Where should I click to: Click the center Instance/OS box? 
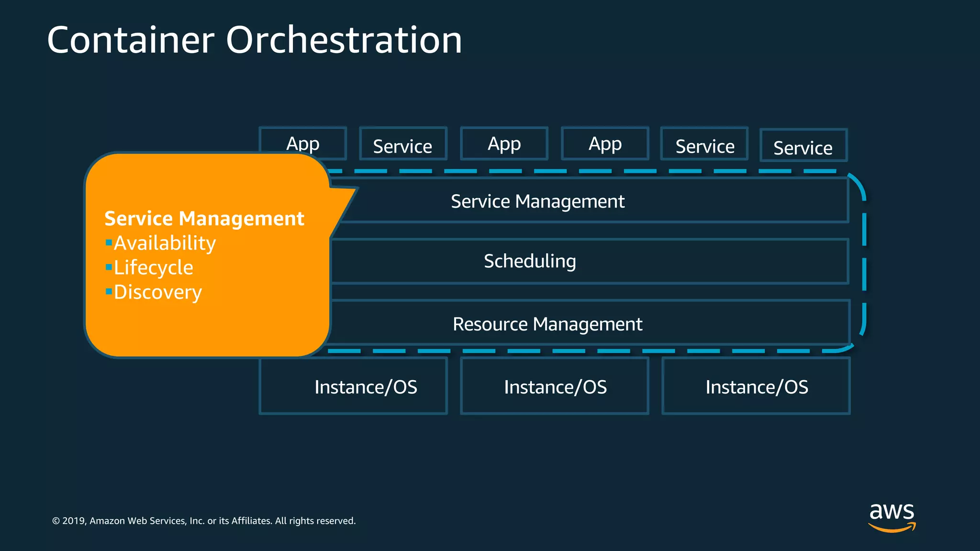click(x=555, y=386)
